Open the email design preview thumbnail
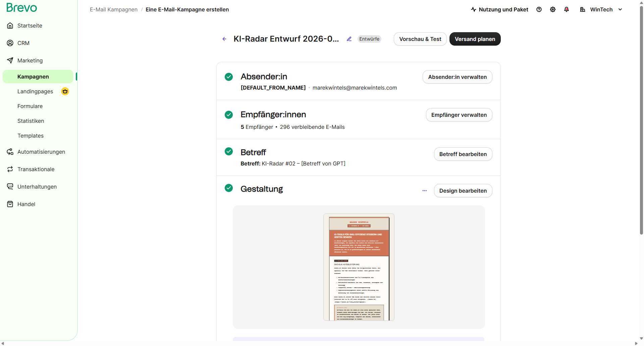Viewport: 644px width, 346px height. tap(359, 267)
